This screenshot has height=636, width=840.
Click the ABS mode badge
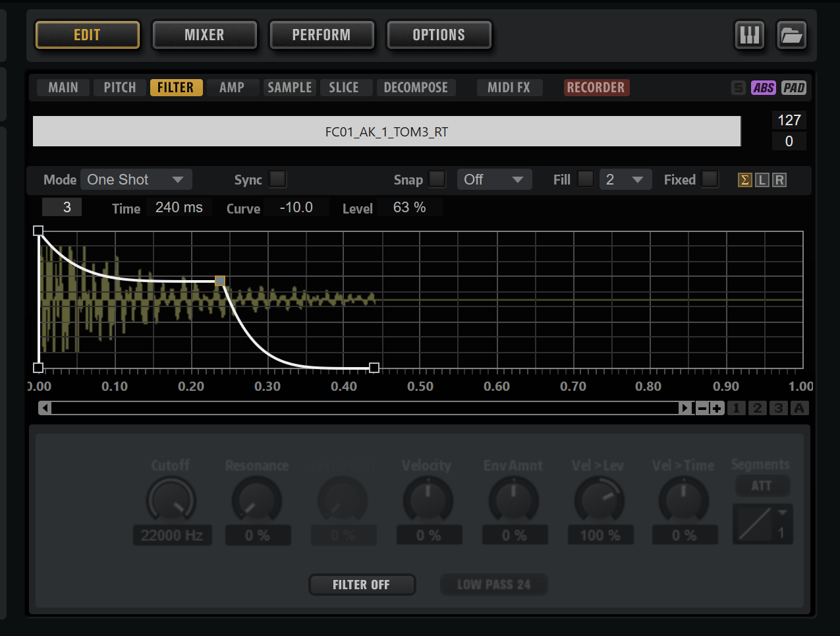point(763,88)
